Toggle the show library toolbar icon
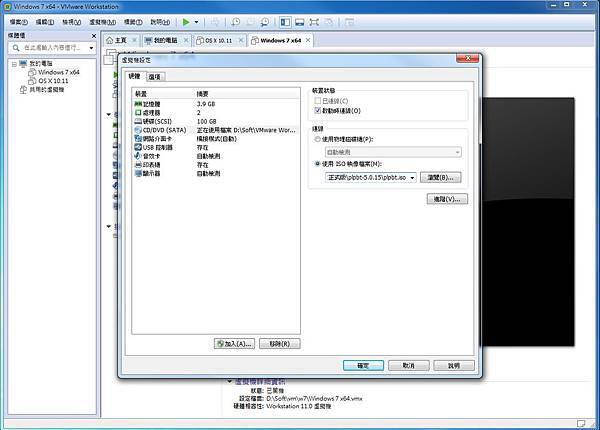 (x=285, y=22)
